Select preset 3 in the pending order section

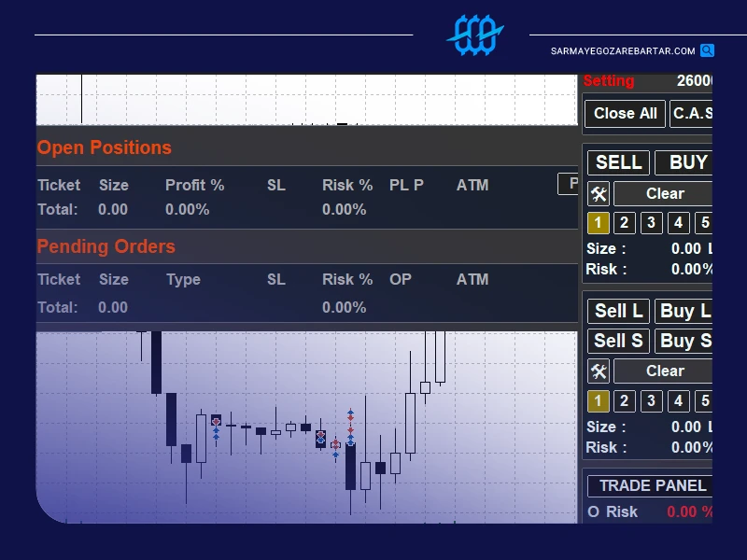pos(651,401)
